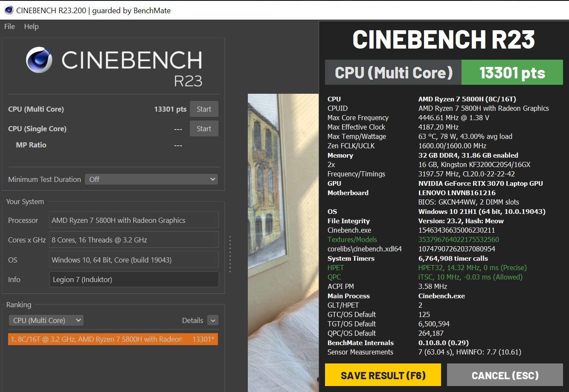Click the 13301 pts score beside CPU (Multi Core)
The height and width of the screenshot is (392, 569).
pyautogui.click(x=170, y=109)
